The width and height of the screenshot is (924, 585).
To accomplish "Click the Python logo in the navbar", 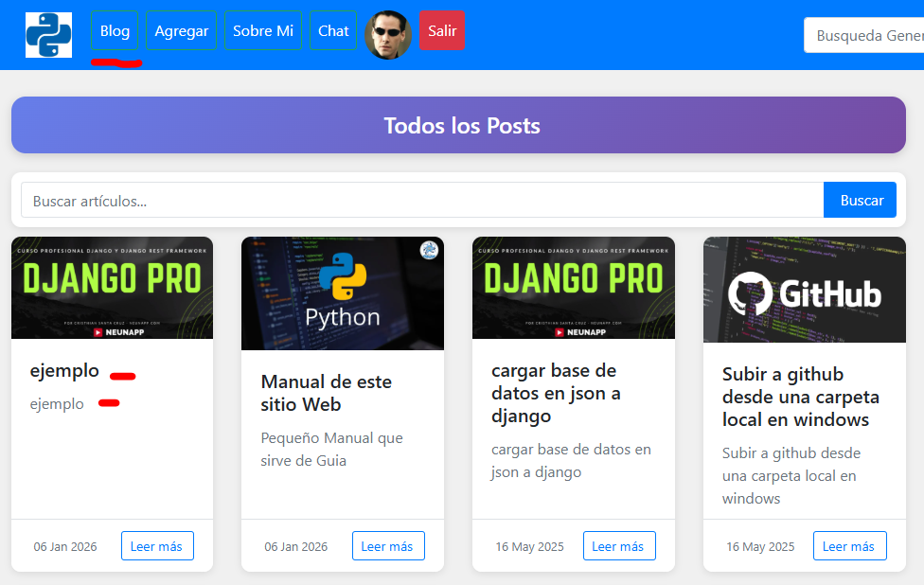I will coord(48,34).
